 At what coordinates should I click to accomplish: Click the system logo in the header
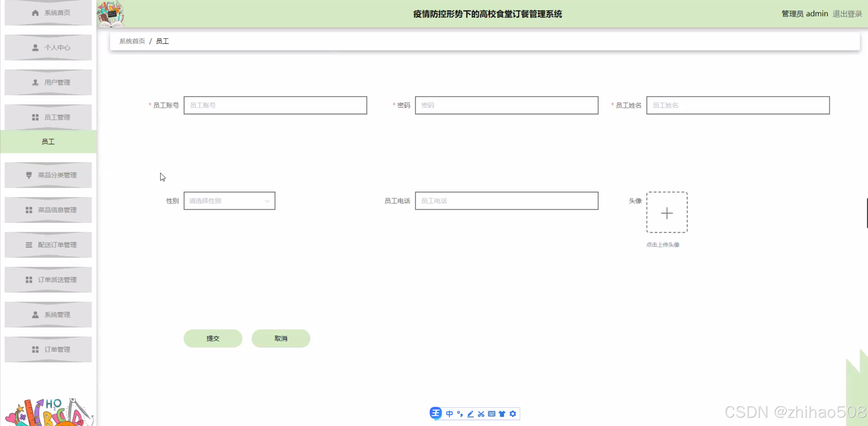click(x=111, y=14)
